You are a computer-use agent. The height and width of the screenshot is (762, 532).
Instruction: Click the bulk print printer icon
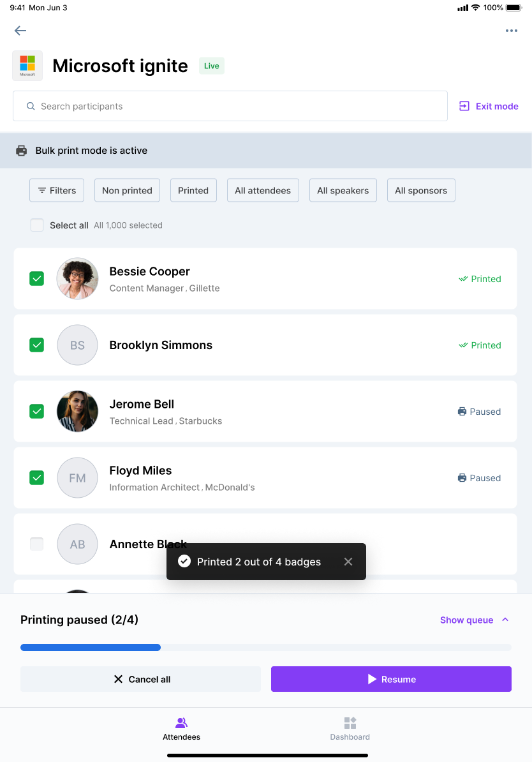pos(22,151)
